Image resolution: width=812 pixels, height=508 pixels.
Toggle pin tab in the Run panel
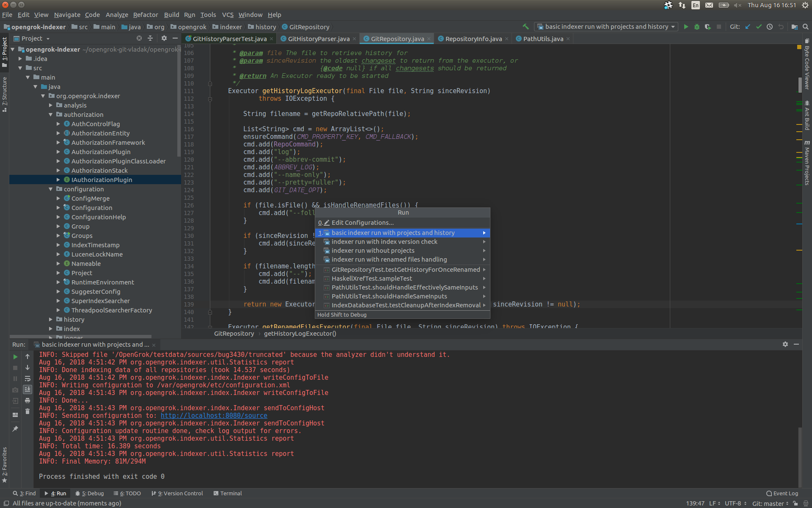tap(15, 429)
